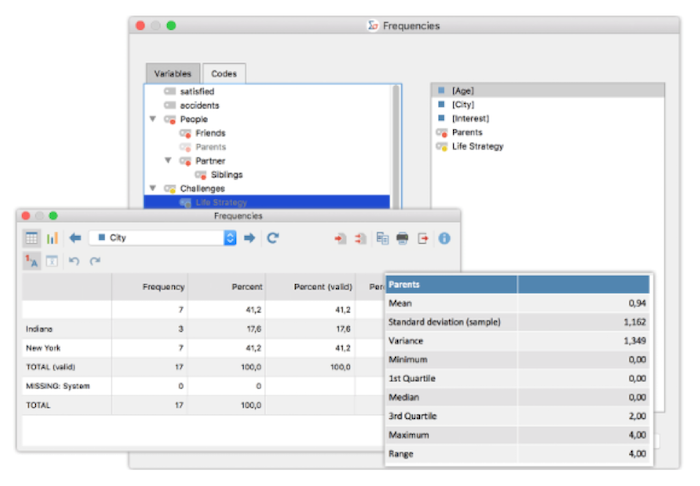
Task: Select the Codes tab
Action: [225, 74]
